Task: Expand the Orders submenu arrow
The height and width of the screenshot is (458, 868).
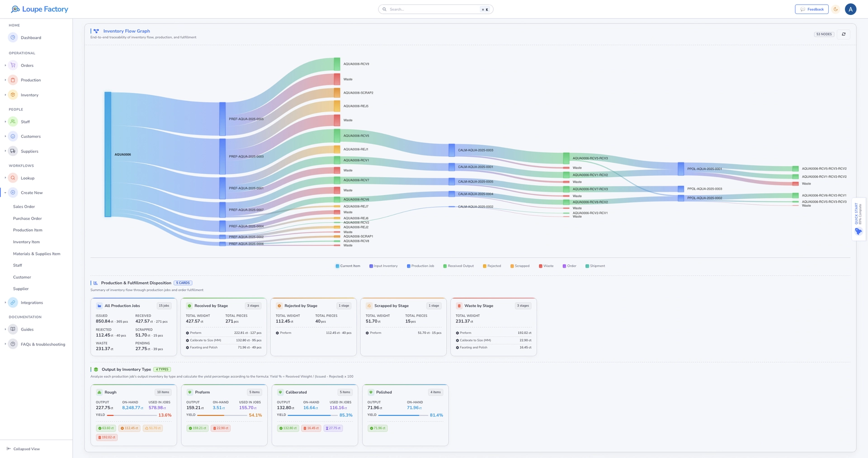Action: point(5,65)
